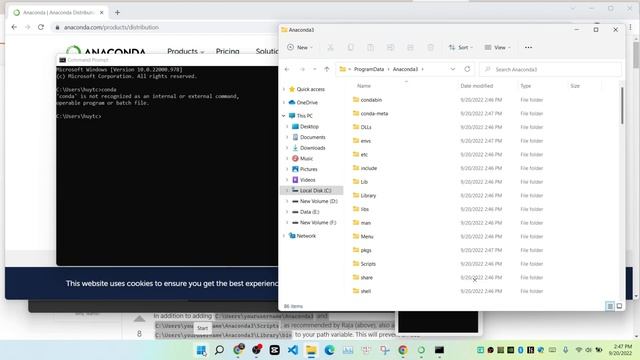
Task: Click Share icon in Explorer toolbar
Action: [410, 47]
